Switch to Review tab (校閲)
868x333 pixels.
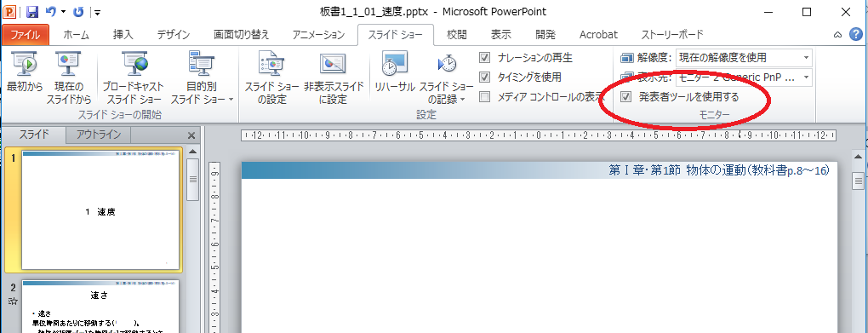pyautogui.click(x=457, y=35)
